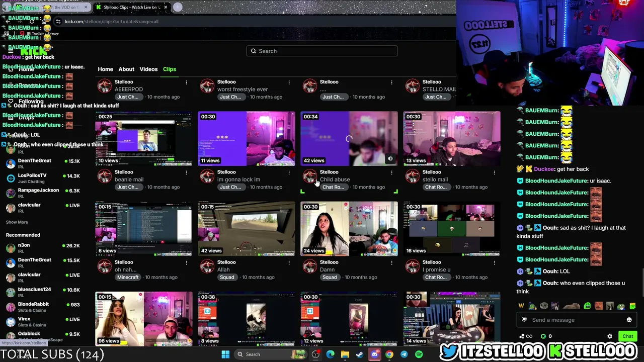Image resolution: width=644 pixels, height=362 pixels.
Task: Open n3on recommended channel
Action: click(x=43, y=248)
